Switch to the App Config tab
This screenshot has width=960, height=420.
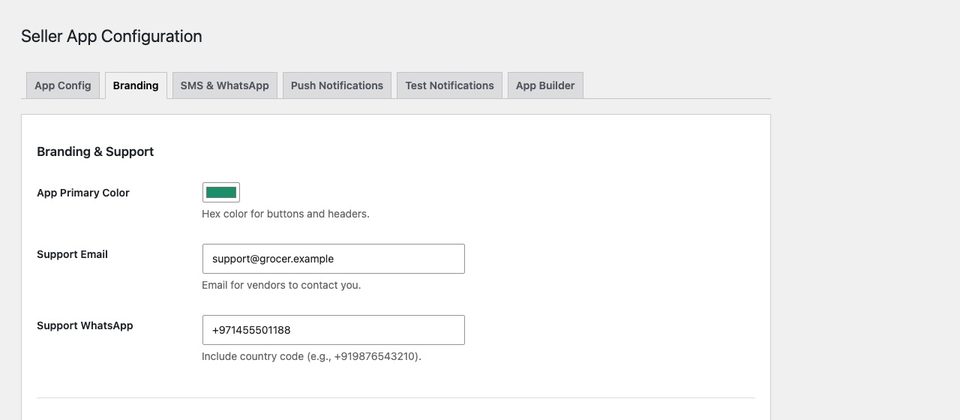(62, 86)
